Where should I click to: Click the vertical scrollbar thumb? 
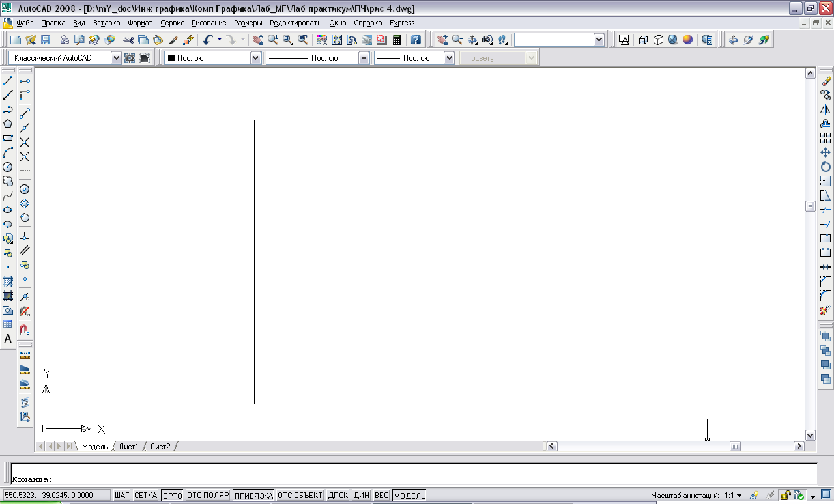(811, 206)
